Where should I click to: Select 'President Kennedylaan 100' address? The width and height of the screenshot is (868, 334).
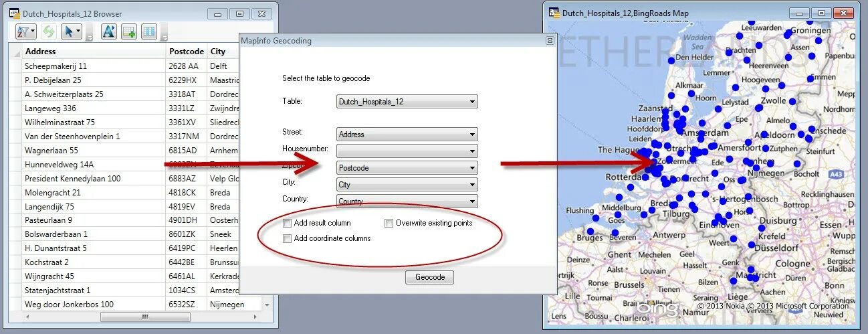click(94, 179)
